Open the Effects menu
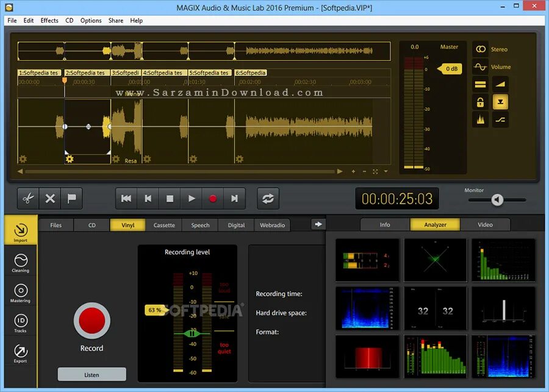The image size is (549, 392). (x=49, y=20)
